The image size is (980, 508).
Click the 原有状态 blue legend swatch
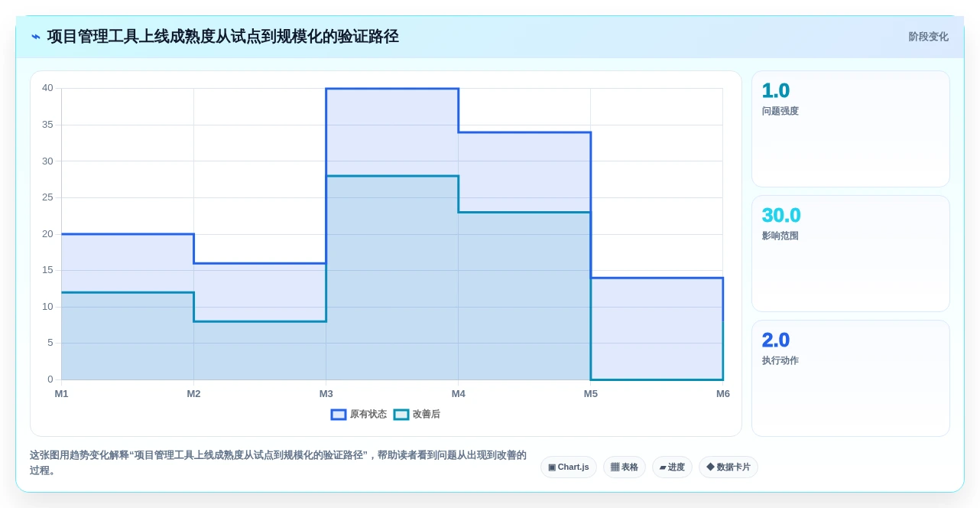[x=339, y=414]
